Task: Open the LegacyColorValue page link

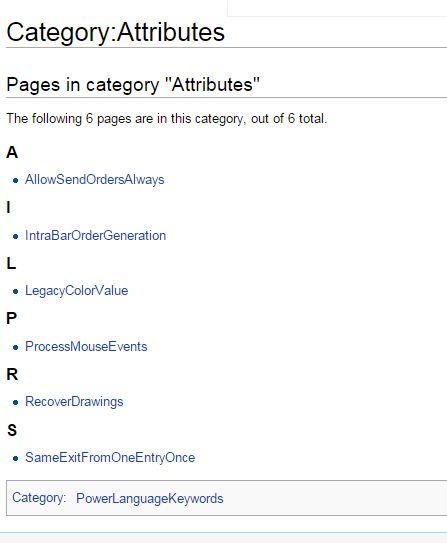Action: click(x=77, y=291)
